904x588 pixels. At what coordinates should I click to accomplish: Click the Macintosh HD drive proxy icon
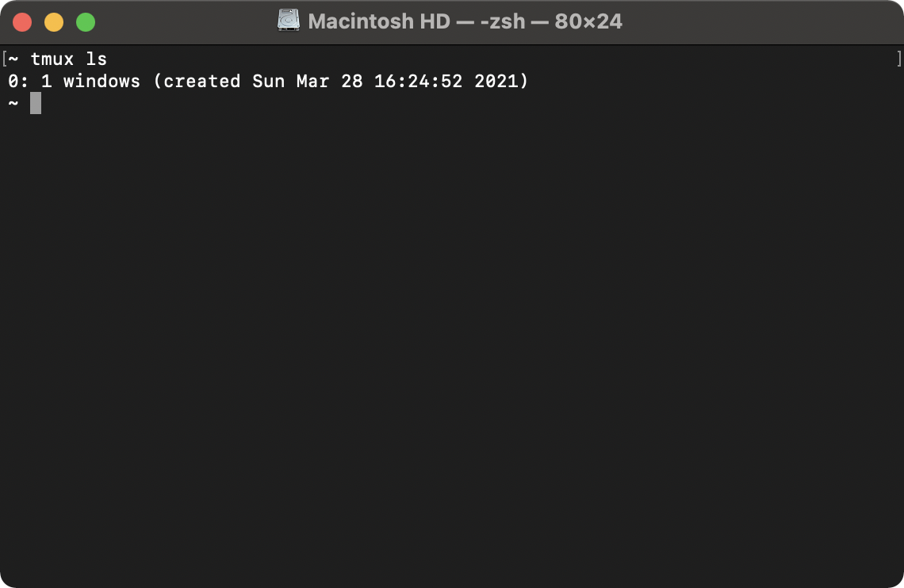click(x=289, y=21)
